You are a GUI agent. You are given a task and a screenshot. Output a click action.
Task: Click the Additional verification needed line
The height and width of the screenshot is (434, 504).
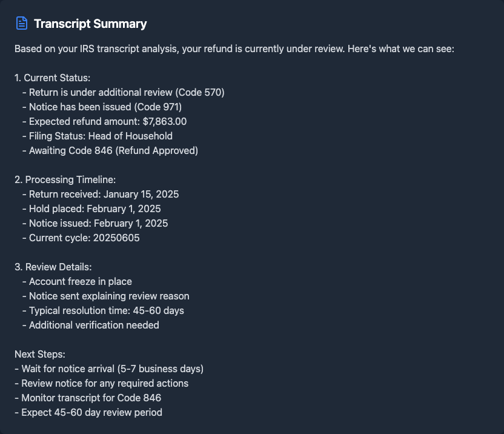coord(94,325)
